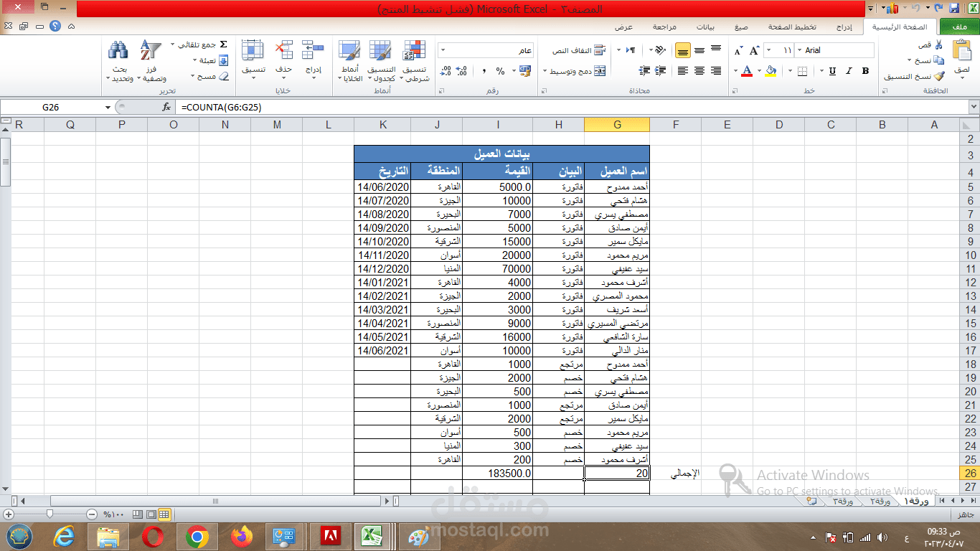Viewport: 980px width, 551px height.
Task: Click the Paste (لصق) clipboard icon
Action: [962, 50]
